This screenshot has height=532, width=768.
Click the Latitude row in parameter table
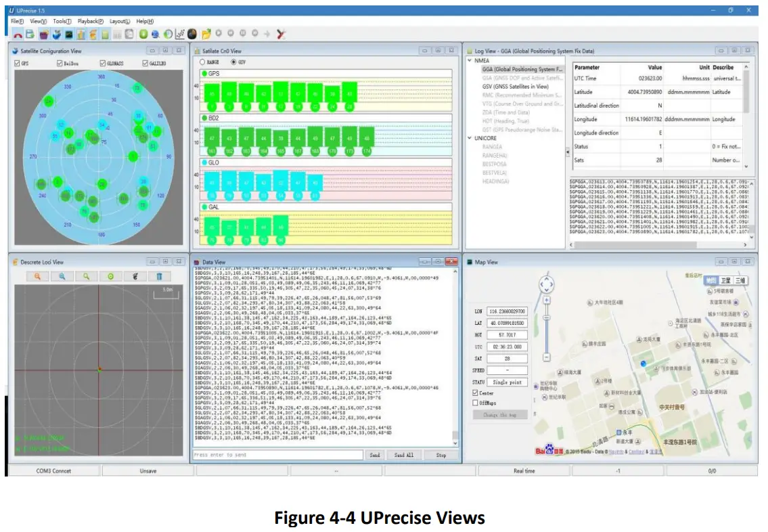pyautogui.click(x=657, y=92)
